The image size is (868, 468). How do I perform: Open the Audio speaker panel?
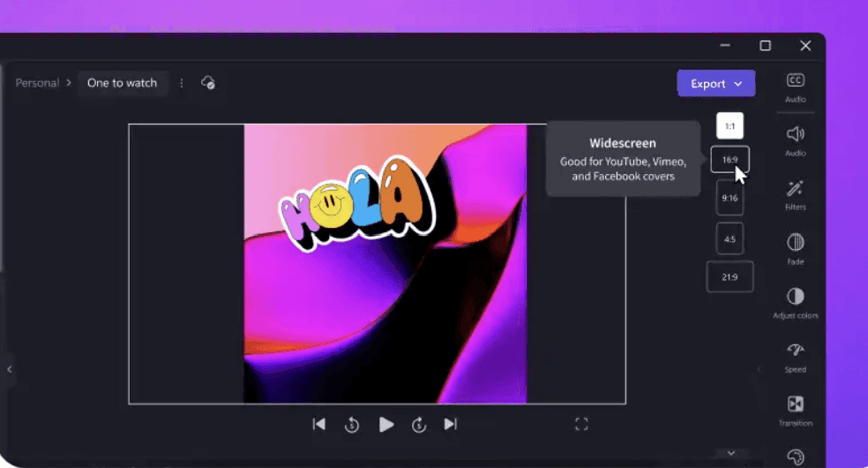pos(795,141)
